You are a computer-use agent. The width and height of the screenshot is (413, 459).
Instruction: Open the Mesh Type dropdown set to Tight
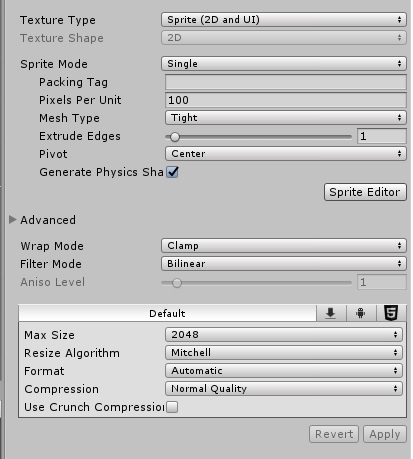click(286, 118)
